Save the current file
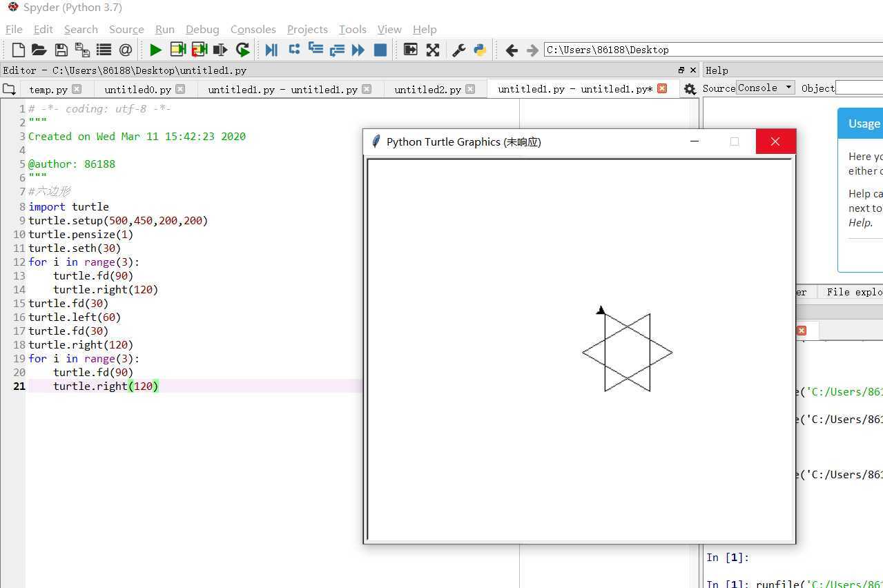This screenshot has height=588, width=883. (x=61, y=50)
